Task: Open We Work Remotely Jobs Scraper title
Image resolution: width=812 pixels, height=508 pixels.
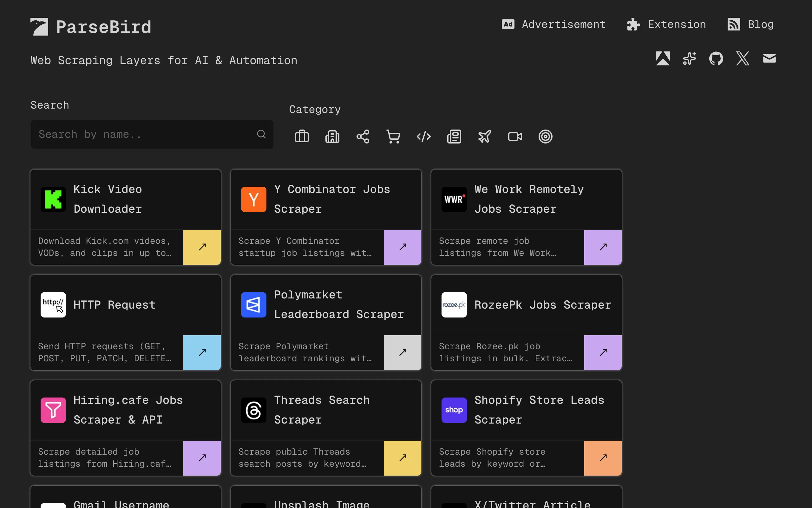Action: [x=529, y=199]
